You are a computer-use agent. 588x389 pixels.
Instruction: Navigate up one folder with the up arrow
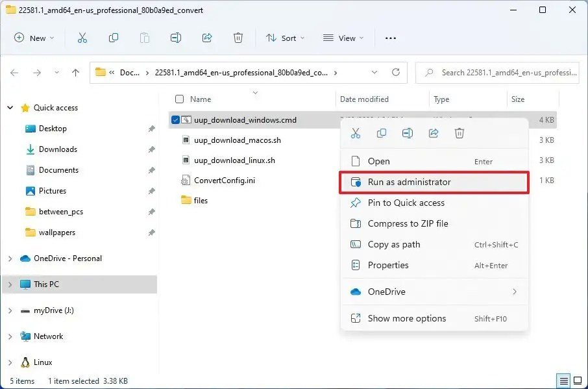click(x=75, y=73)
